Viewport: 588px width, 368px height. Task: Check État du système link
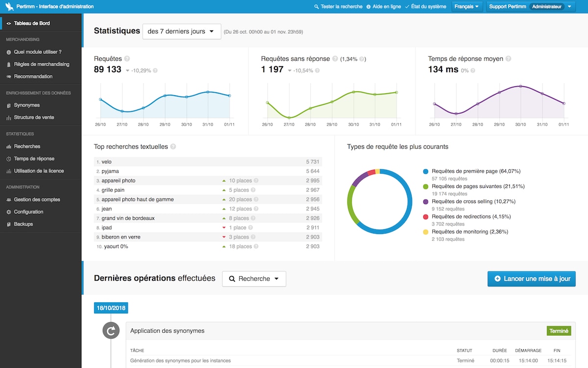click(425, 7)
